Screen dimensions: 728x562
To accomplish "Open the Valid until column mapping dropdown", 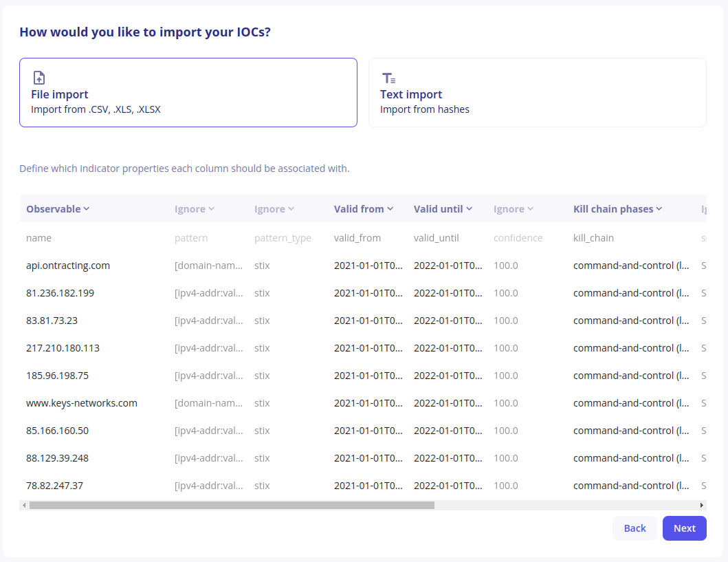I will [443, 209].
